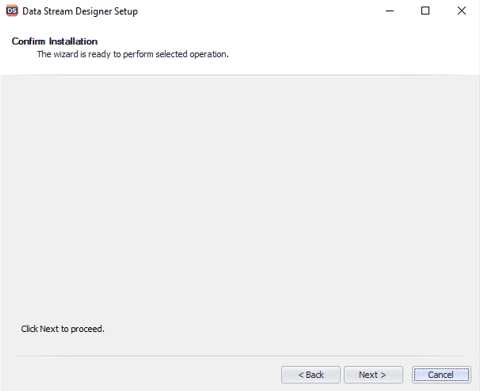Click the word "Confirm" in the heading

point(28,41)
